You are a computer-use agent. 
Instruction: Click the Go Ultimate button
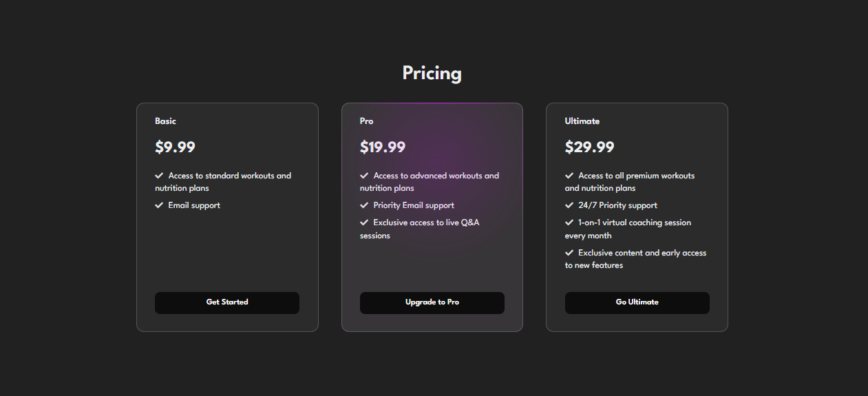[x=637, y=303]
